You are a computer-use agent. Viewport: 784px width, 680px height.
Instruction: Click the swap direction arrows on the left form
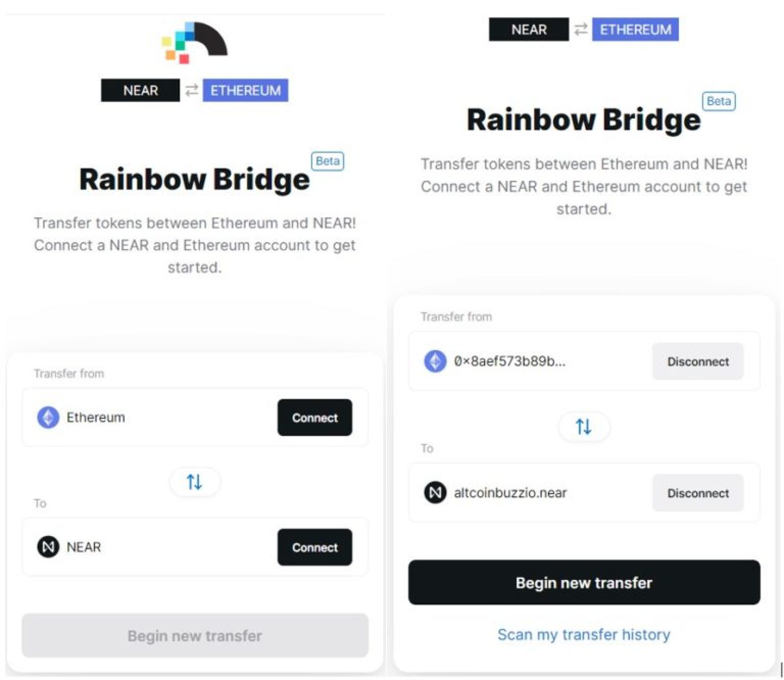[194, 481]
